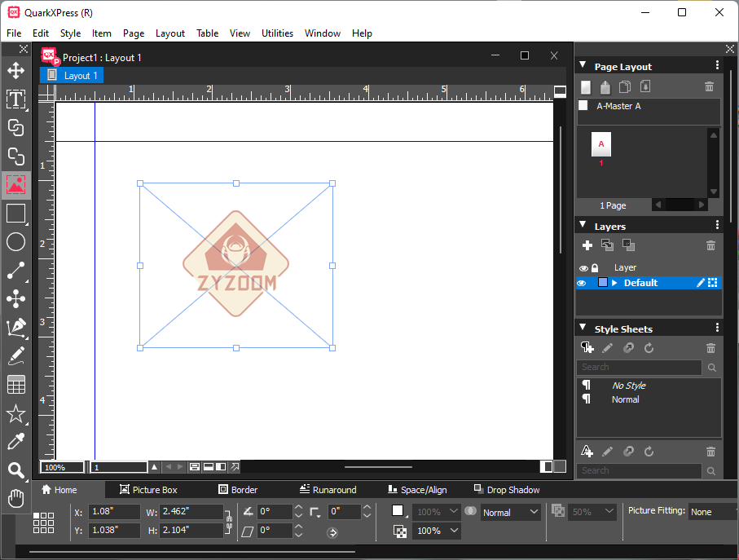The width and height of the screenshot is (739, 560).
Task: Select the Oval Box tool
Action: [x=16, y=242]
